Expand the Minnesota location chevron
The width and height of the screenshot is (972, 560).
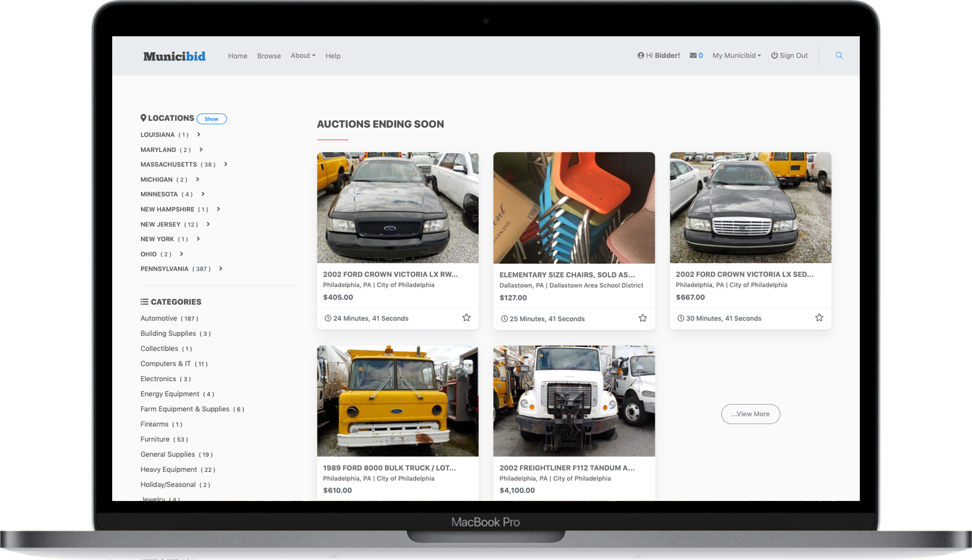pos(203,194)
